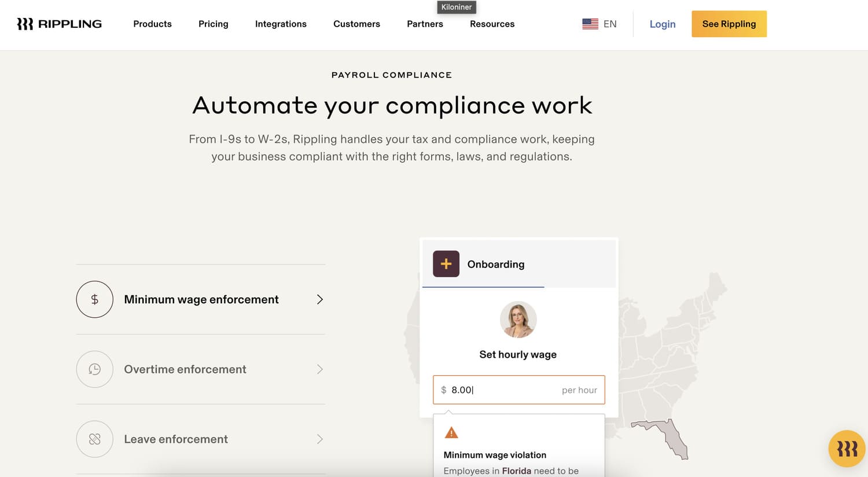Screen dimensions: 868x477
Task: Select Minimum wage enforcement item
Action: tap(200, 299)
